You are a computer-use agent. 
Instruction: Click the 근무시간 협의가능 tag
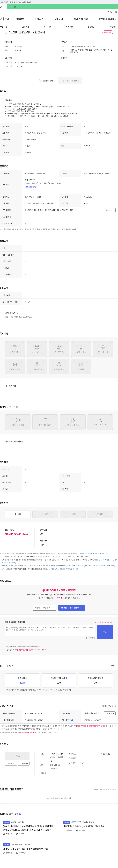point(31,187)
